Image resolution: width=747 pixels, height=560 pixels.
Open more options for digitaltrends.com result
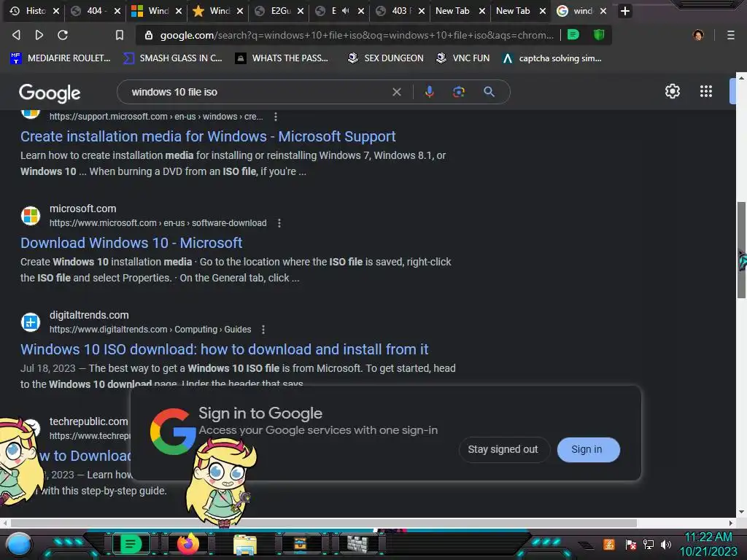[263, 330]
